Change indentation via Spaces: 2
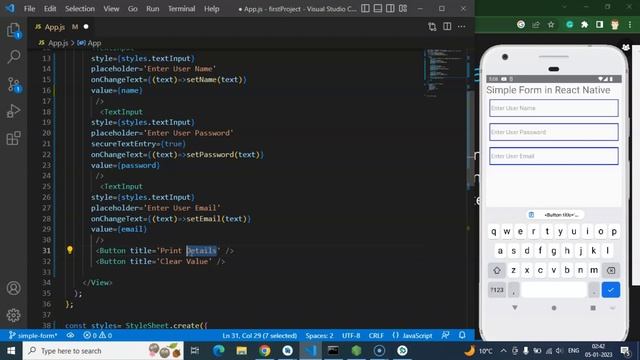Image resolution: width=640 pixels, height=360 pixels. pyautogui.click(x=319, y=336)
